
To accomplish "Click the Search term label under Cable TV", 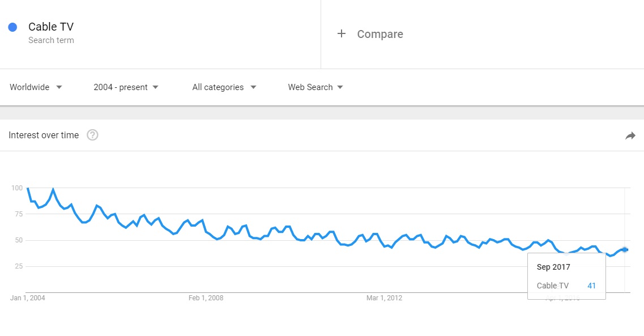I will 51,40.
